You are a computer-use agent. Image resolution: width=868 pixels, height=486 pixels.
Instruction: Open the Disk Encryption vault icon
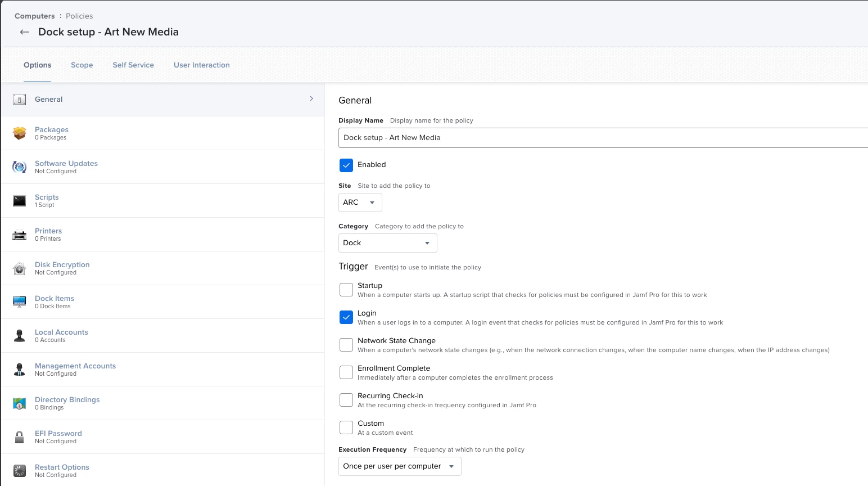point(20,268)
